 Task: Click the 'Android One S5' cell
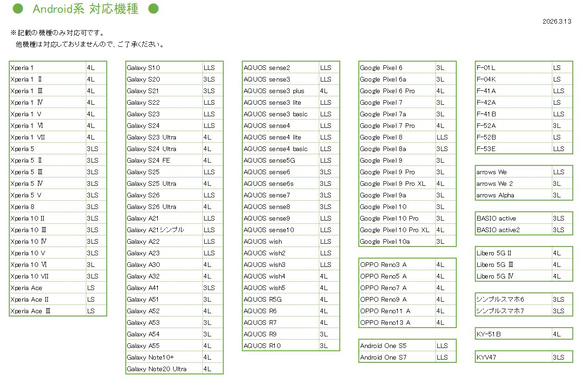pos(397,345)
